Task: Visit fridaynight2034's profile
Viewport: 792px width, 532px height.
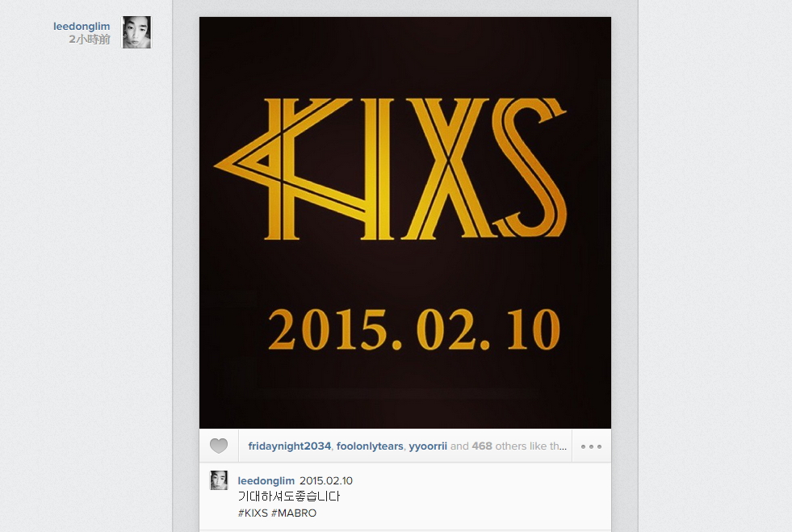Action: coord(289,446)
